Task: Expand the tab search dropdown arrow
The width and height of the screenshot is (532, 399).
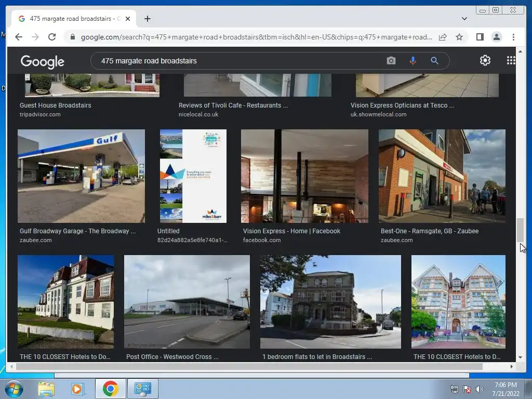Action: coord(464,19)
